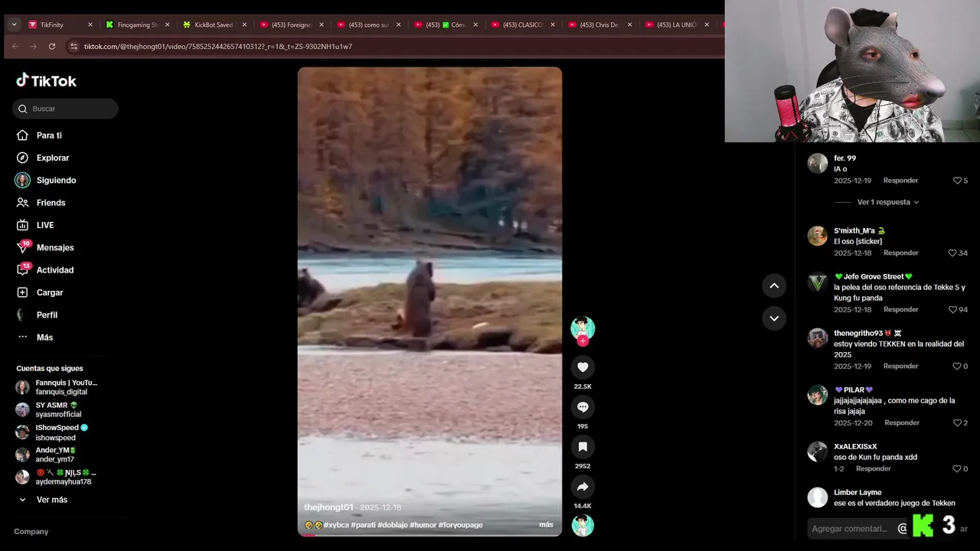The image size is (980, 551).
Task: Click the #doblaje hashtag
Action: 392,525
